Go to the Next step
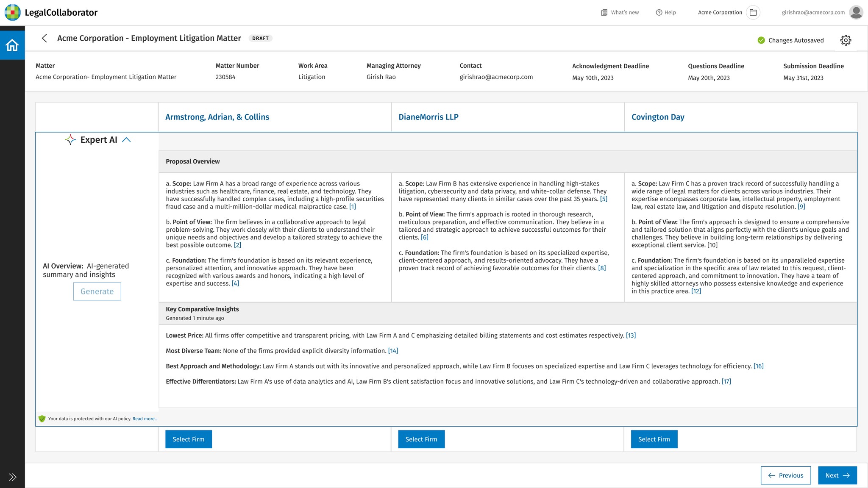Screen dimensions: 868x488 [x=837, y=475]
